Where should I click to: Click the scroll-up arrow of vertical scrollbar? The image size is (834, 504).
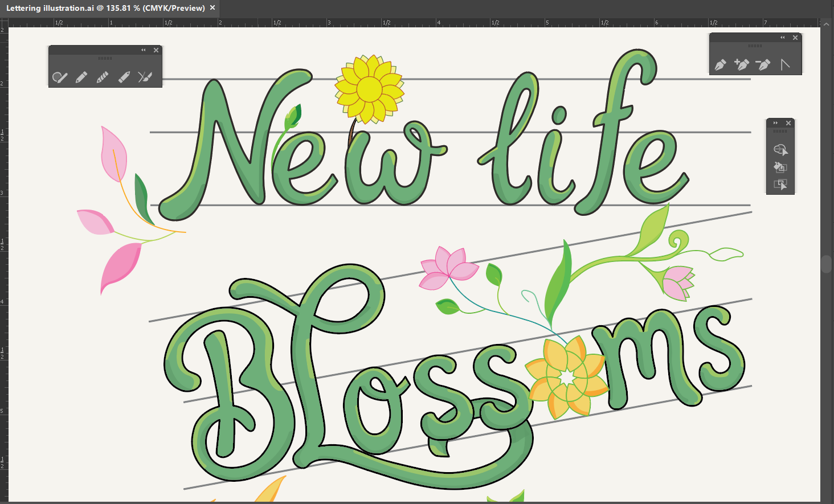827,23
